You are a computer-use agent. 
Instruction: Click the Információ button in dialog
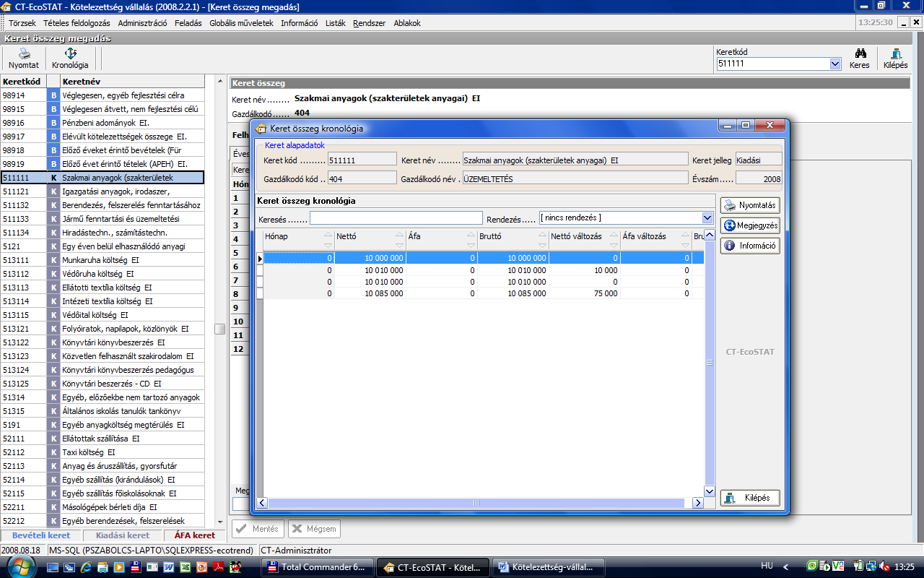pos(750,246)
